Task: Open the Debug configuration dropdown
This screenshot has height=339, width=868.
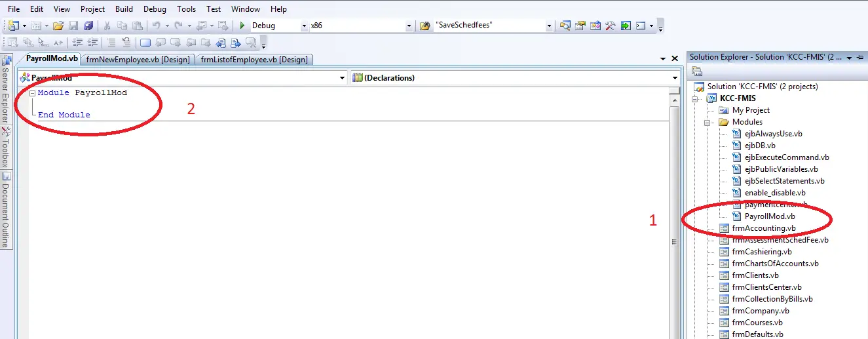Action: pos(304,26)
